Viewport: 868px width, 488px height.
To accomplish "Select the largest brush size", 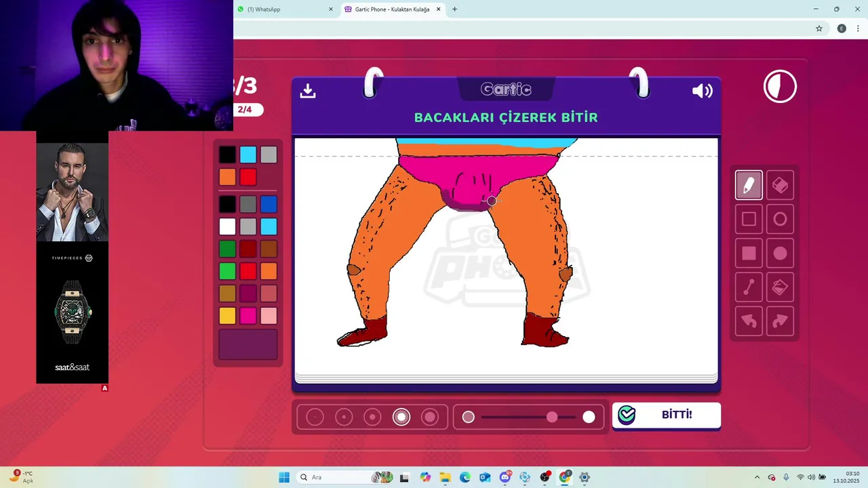I will 430,418.
